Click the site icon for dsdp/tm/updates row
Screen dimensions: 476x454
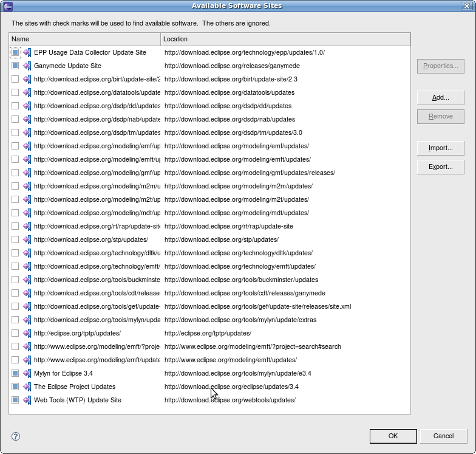27,132
